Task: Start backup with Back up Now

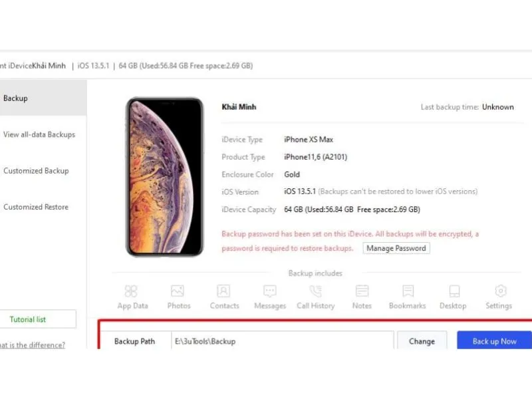Action: pyautogui.click(x=494, y=340)
